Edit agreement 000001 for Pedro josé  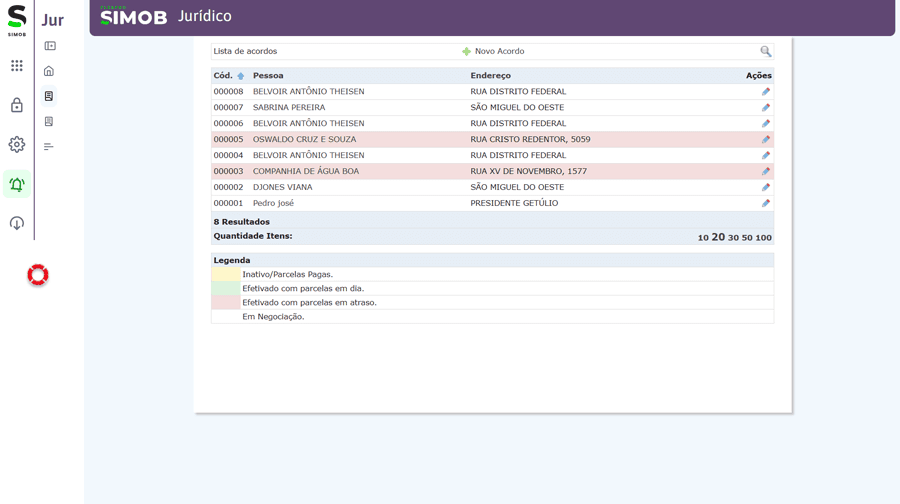coord(765,203)
